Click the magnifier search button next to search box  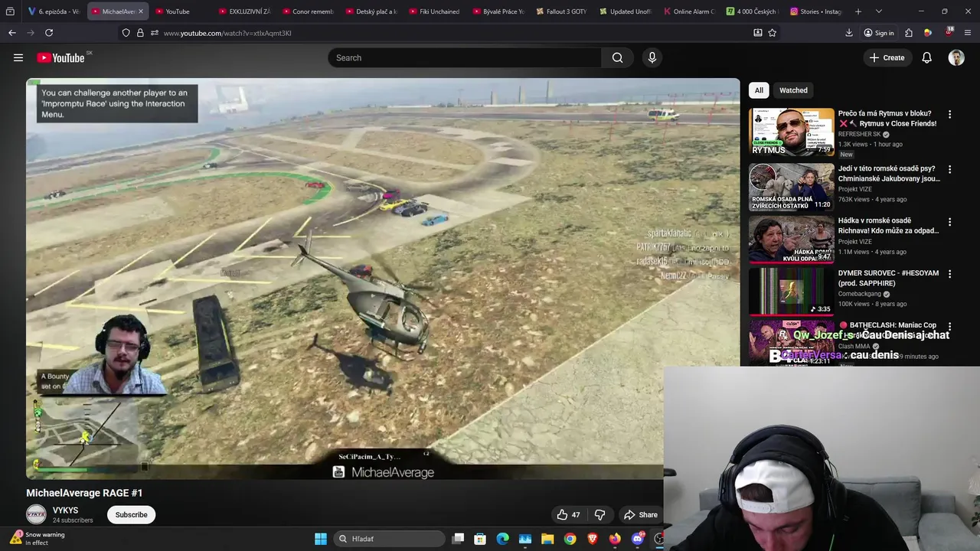pos(617,57)
